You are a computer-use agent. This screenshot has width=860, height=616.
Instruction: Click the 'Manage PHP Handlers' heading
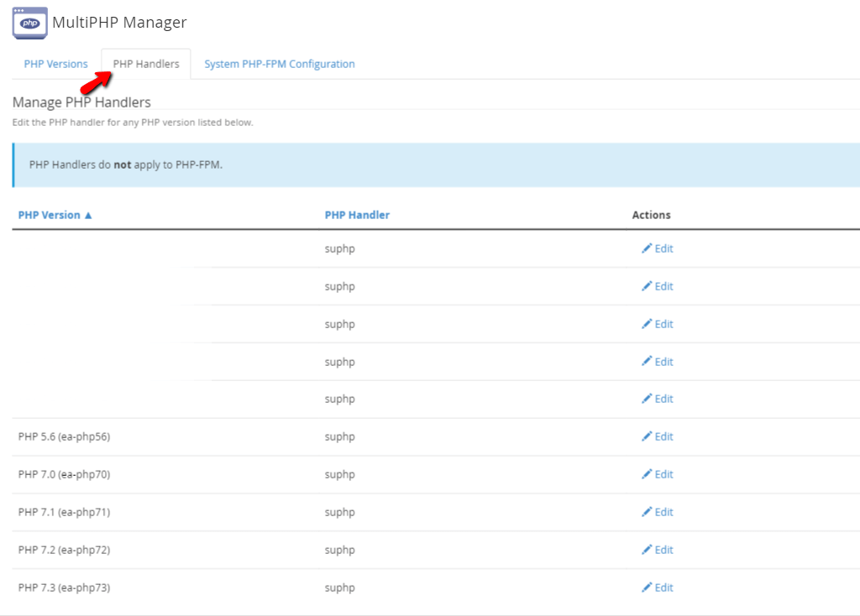(x=81, y=102)
